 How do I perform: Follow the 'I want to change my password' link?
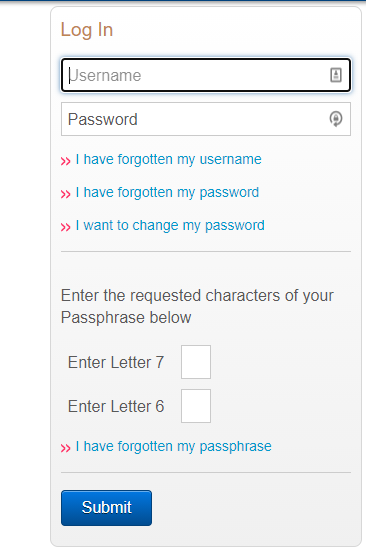pyautogui.click(x=170, y=225)
